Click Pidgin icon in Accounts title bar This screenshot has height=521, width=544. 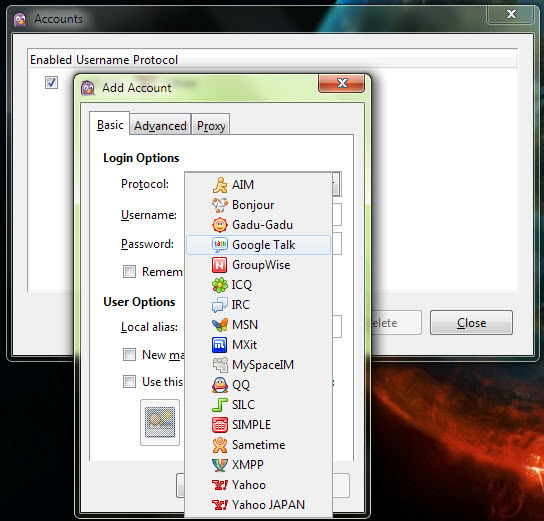20,19
